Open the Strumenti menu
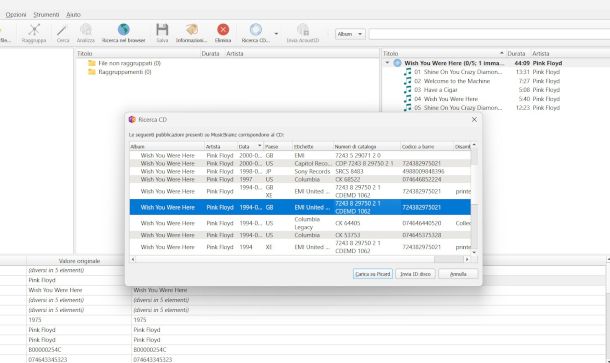The image size is (610, 363). [x=46, y=15]
